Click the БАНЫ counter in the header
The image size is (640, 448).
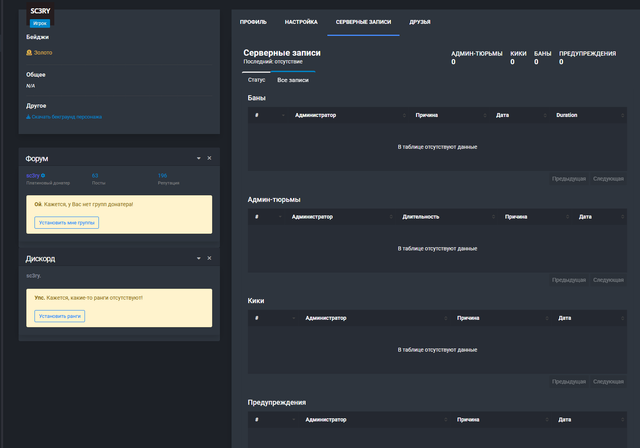(x=542, y=58)
